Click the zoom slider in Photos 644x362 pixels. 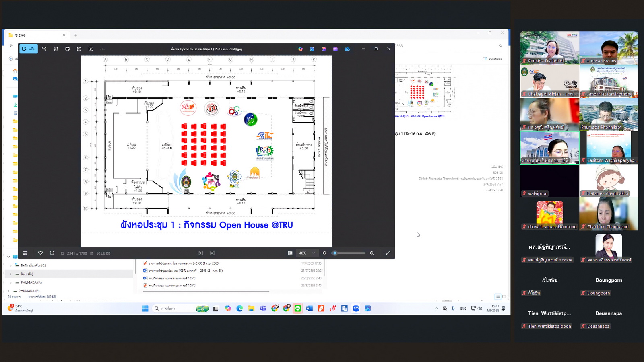click(x=349, y=253)
